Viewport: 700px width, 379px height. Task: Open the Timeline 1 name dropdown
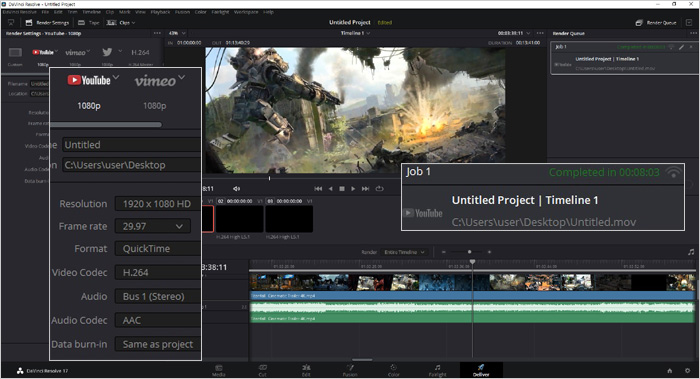pos(355,33)
